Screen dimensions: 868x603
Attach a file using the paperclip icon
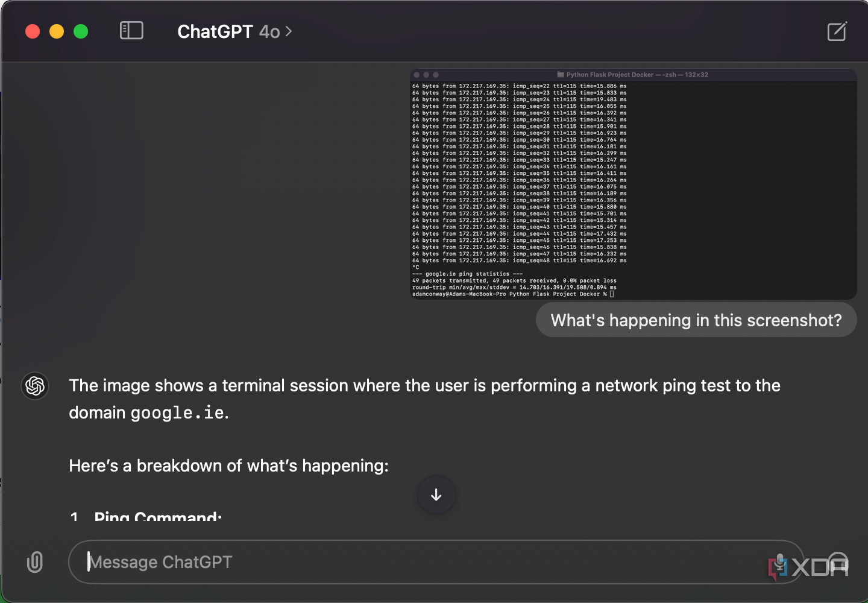pyautogui.click(x=34, y=562)
